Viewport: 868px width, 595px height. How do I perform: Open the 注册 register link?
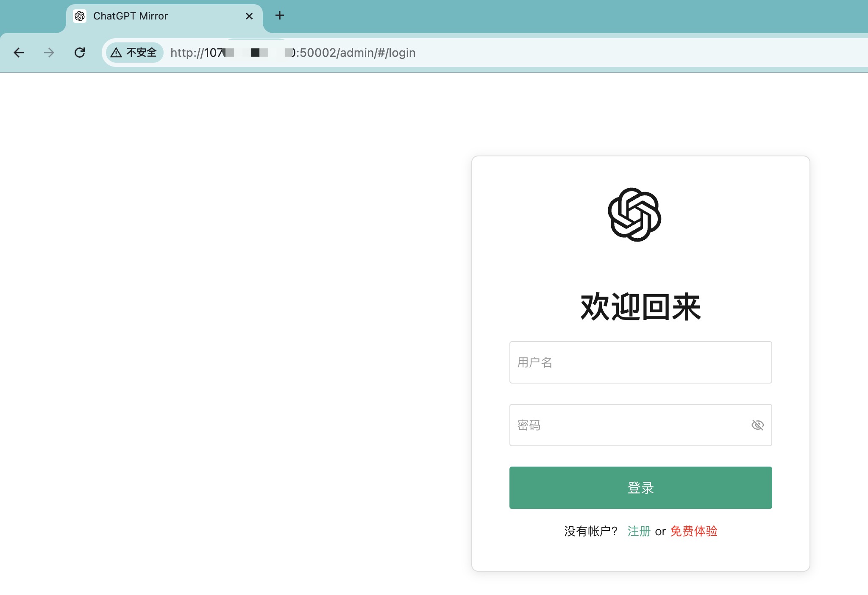[x=639, y=531]
